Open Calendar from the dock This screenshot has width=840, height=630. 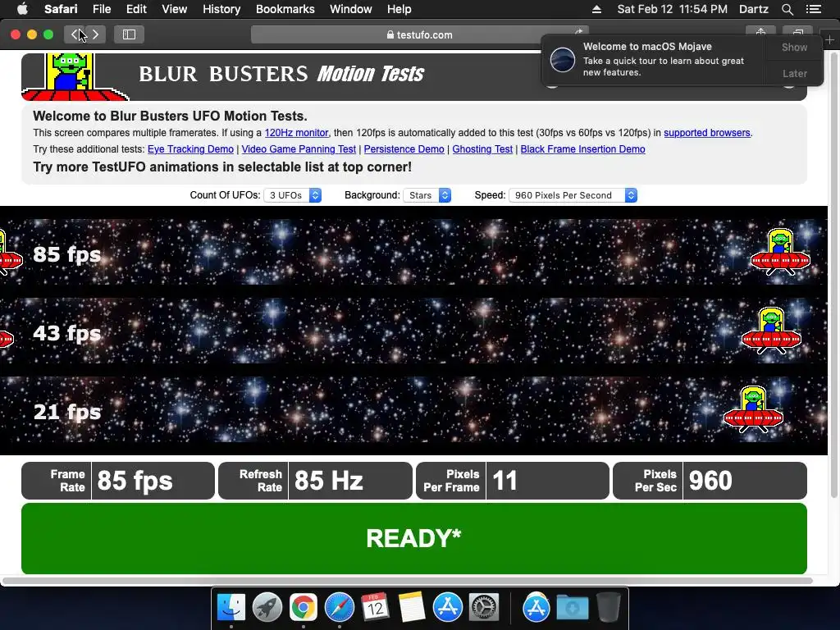[375, 608]
